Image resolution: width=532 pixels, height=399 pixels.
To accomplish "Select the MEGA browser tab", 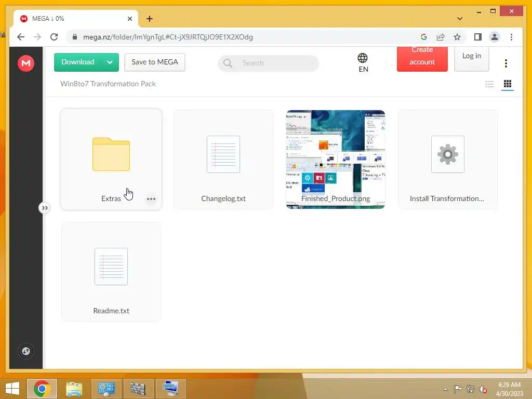I will click(75, 19).
